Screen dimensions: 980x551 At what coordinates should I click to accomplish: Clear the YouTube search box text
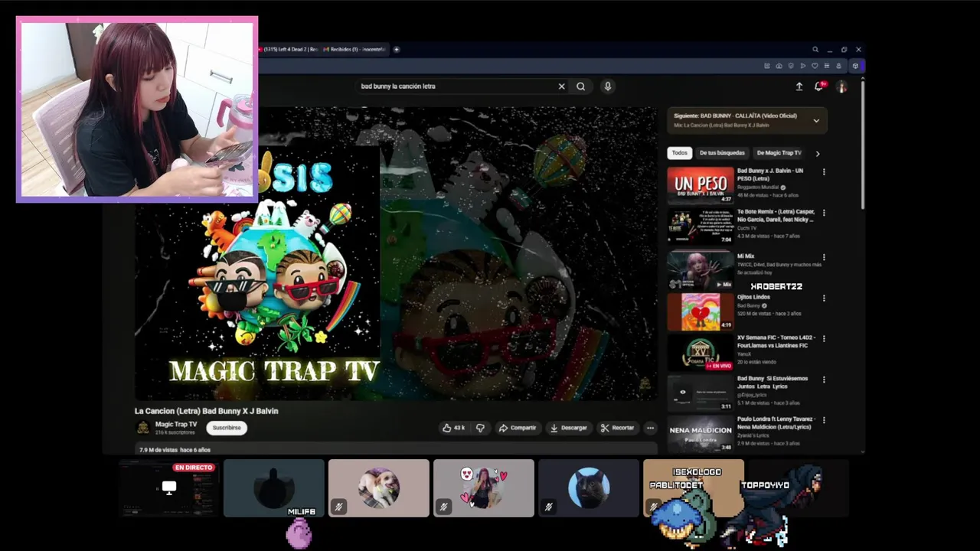(561, 86)
